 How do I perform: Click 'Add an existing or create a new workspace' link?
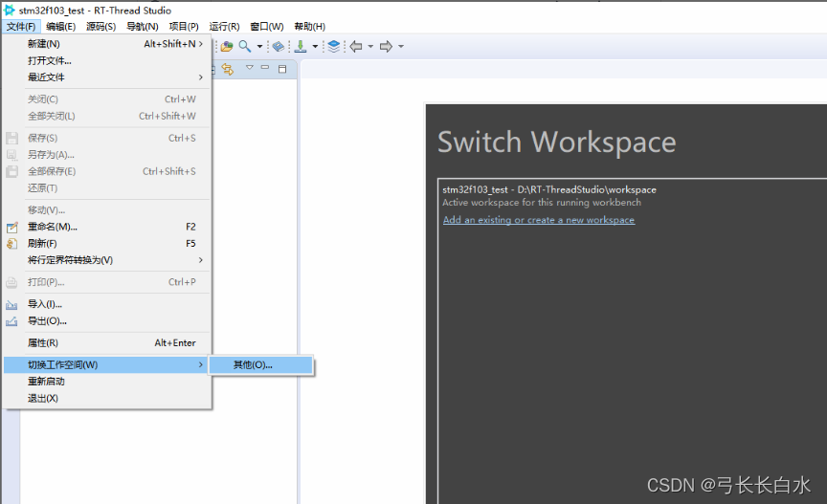pyautogui.click(x=539, y=220)
